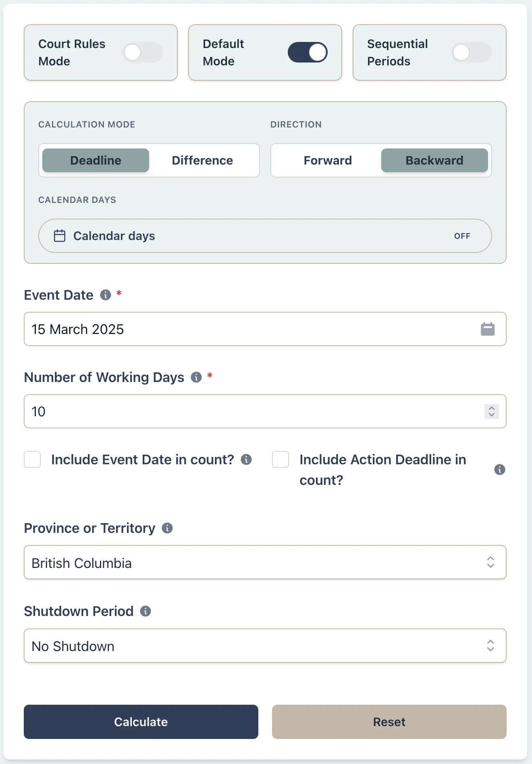532x764 pixels.
Task: Increase working days using the stepper arrows
Action: [x=491, y=409]
